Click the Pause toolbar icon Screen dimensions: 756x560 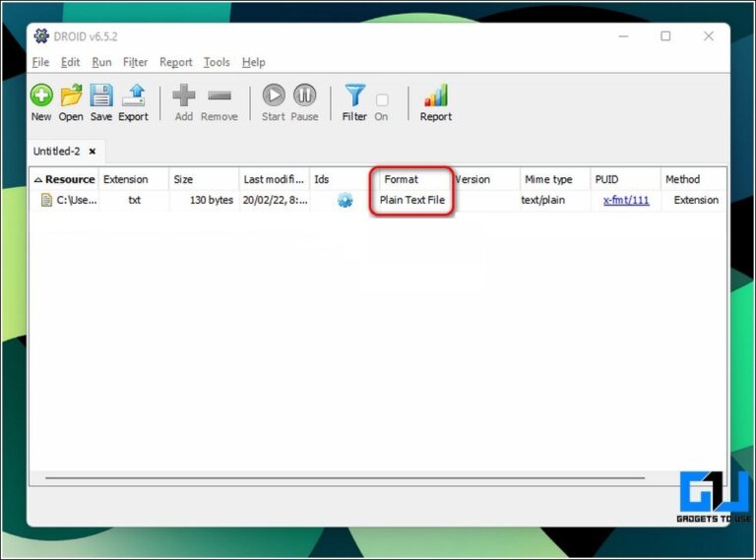(305, 94)
